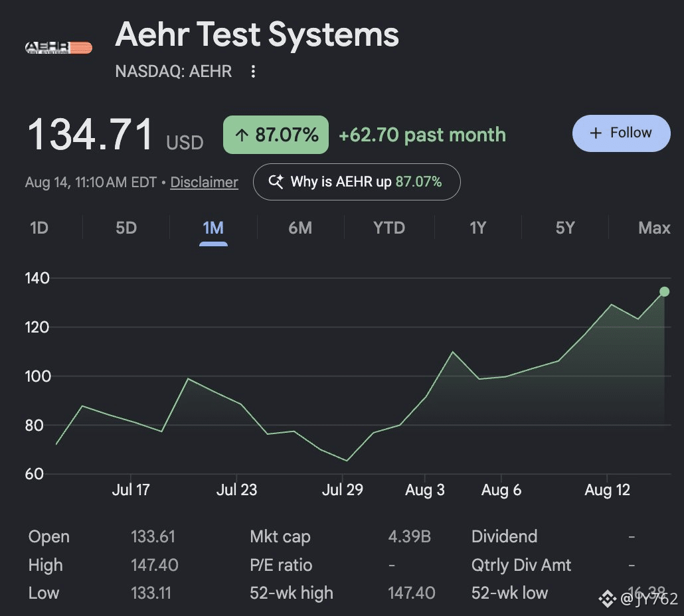684x616 pixels.
Task: Click the 'Aug 14, 11:10 AM EDT' timestamp
Action: point(91,183)
